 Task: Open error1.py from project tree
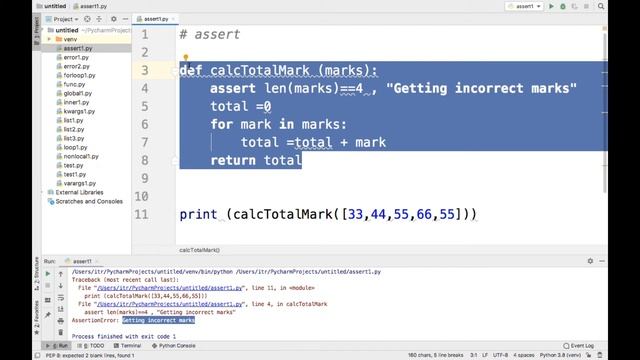click(76, 57)
